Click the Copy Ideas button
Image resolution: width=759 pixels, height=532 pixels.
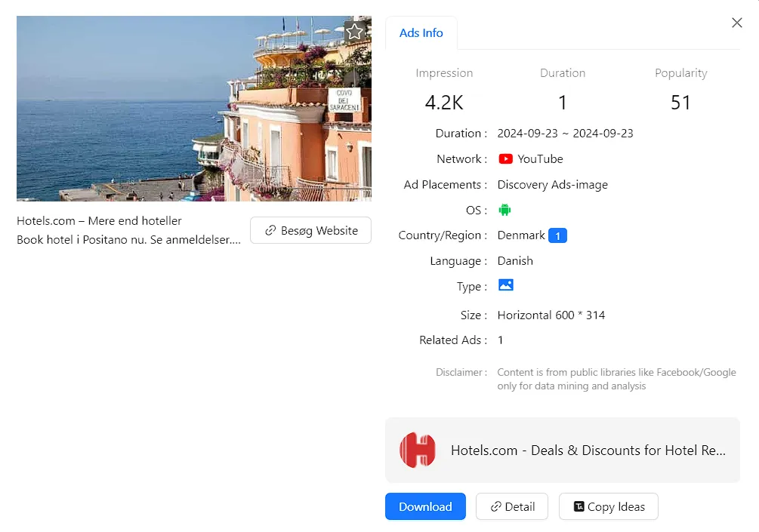(608, 507)
